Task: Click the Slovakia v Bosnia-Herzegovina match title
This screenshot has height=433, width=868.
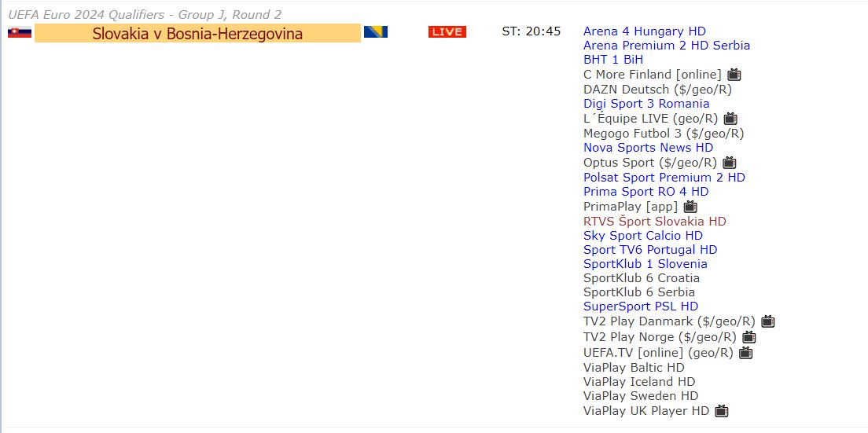Action: pyautogui.click(x=197, y=33)
